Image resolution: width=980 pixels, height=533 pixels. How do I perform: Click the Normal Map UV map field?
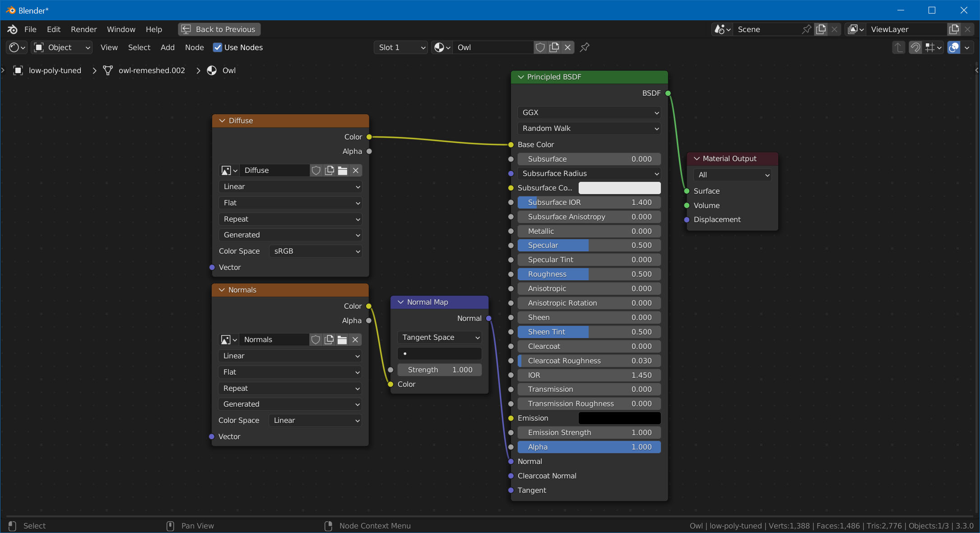pos(439,353)
